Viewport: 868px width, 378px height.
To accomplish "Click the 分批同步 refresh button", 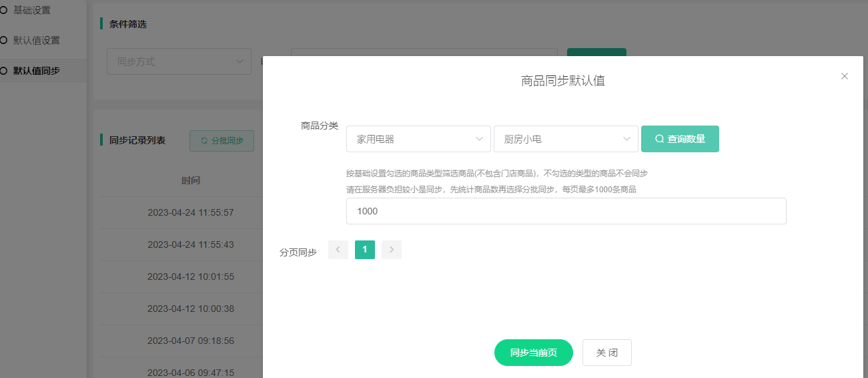I will [x=222, y=141].
